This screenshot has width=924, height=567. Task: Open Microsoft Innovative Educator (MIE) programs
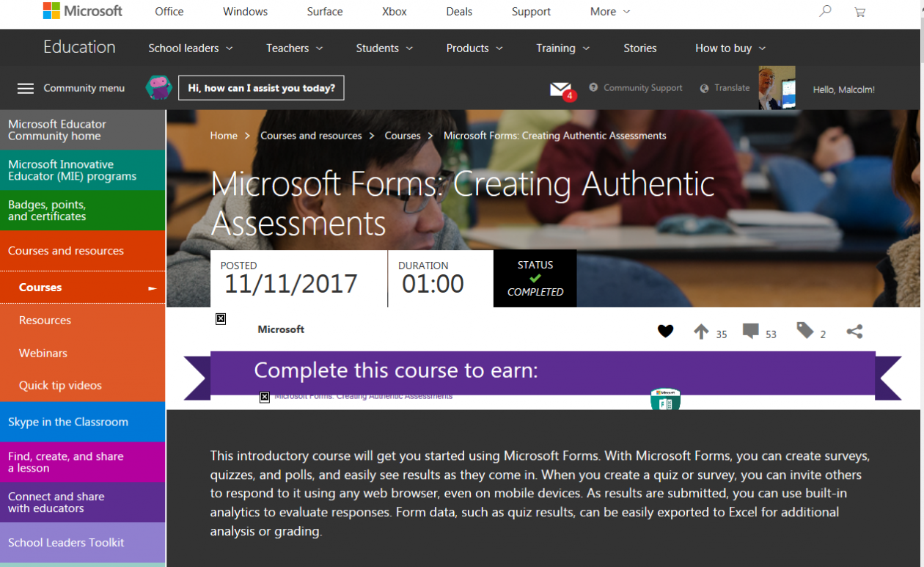(83, 170)
